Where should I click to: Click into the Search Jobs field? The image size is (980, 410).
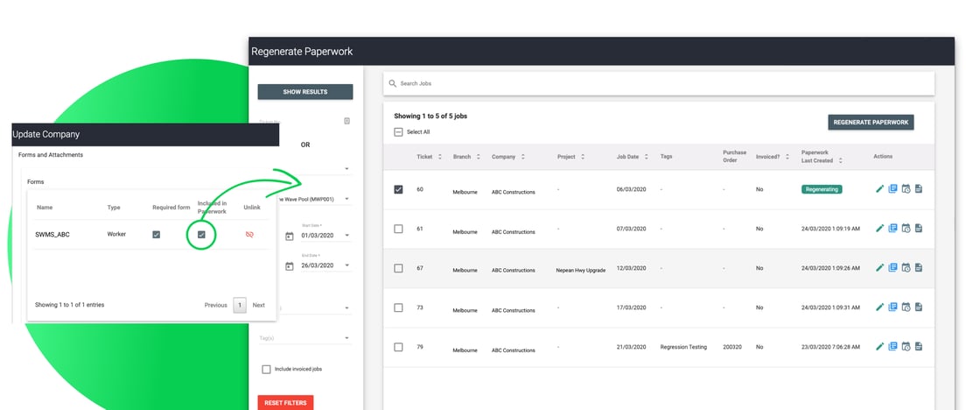pyautogui.click(x=656, y=83)
